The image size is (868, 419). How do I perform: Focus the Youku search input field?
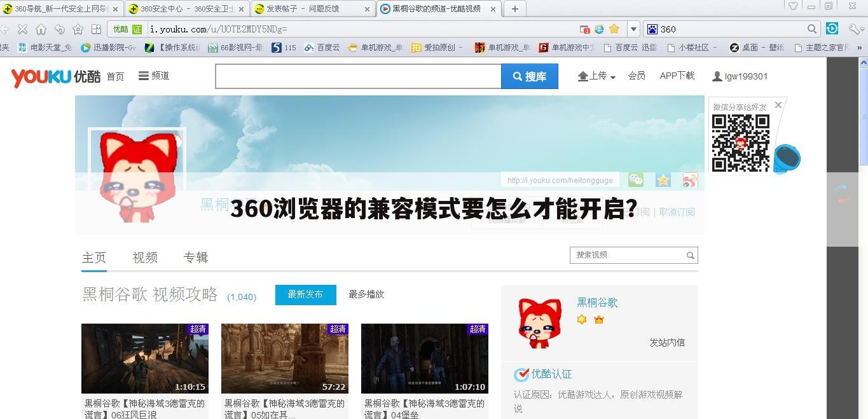[359, 76]
